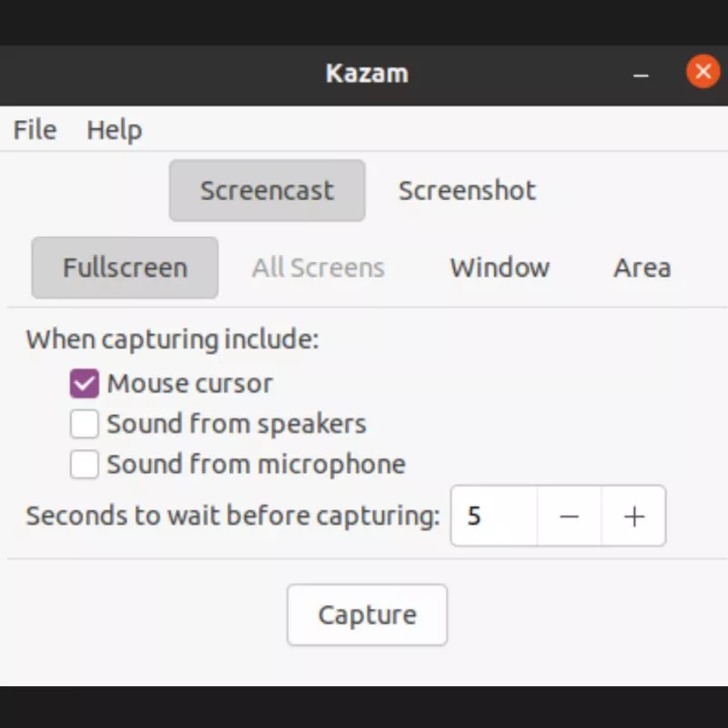Select Area capture mode
Viewport: 728px width, 728px height.
642,267
